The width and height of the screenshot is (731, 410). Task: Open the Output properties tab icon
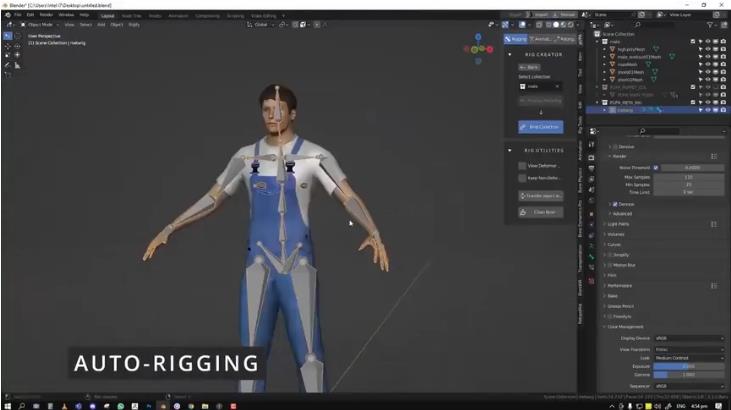coord(592,168)
